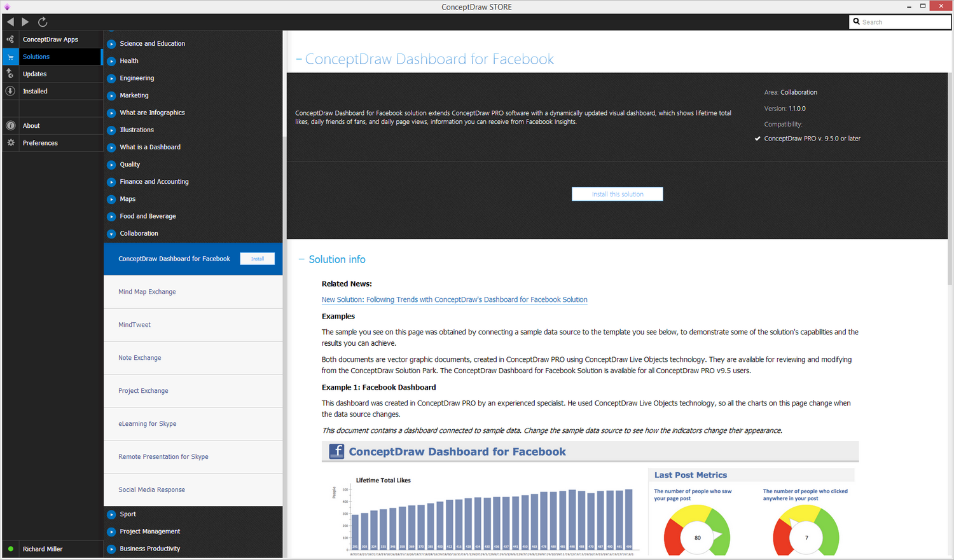Select Mind Map Exchange solution
Image resolution: width=954 pixels, height=560 pixels.
point(193,292)
